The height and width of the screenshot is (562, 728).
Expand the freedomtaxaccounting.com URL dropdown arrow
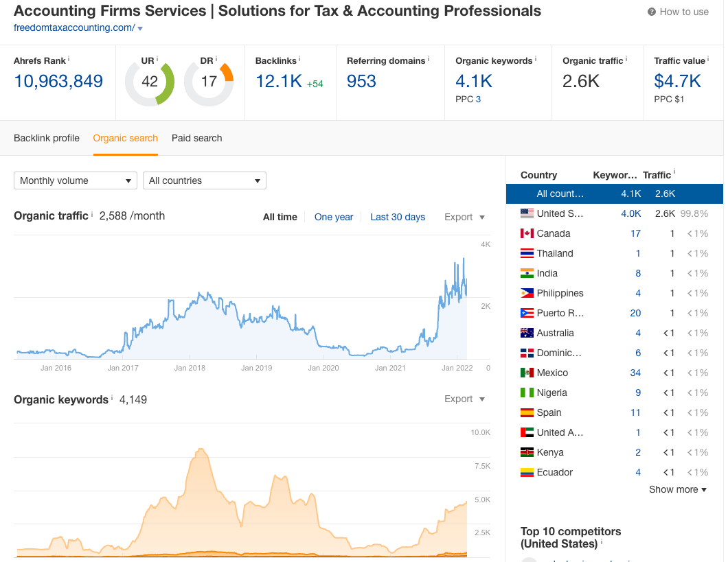(x=140, y=29)
